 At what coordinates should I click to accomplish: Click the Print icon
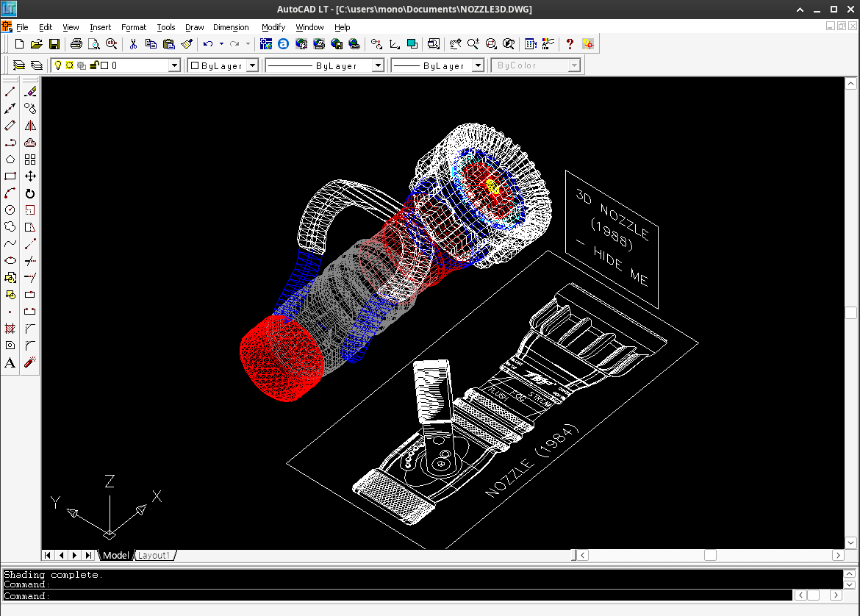pos(76,44)
